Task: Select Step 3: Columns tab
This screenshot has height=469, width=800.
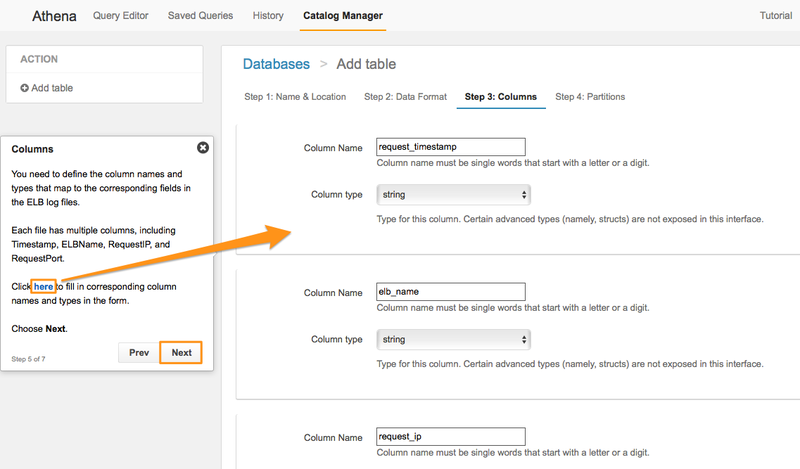Action: point(501,96)
